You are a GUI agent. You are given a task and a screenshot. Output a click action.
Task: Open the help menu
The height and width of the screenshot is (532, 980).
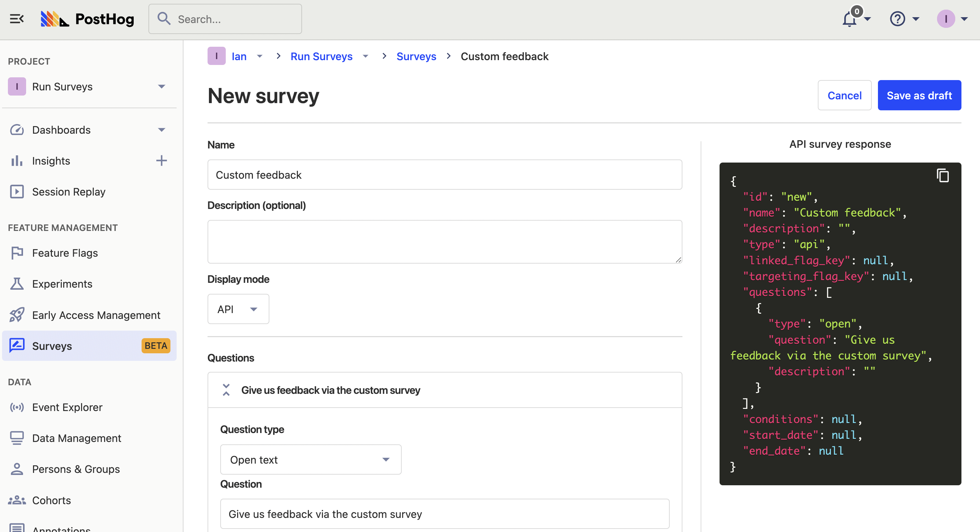coord(898,19)
